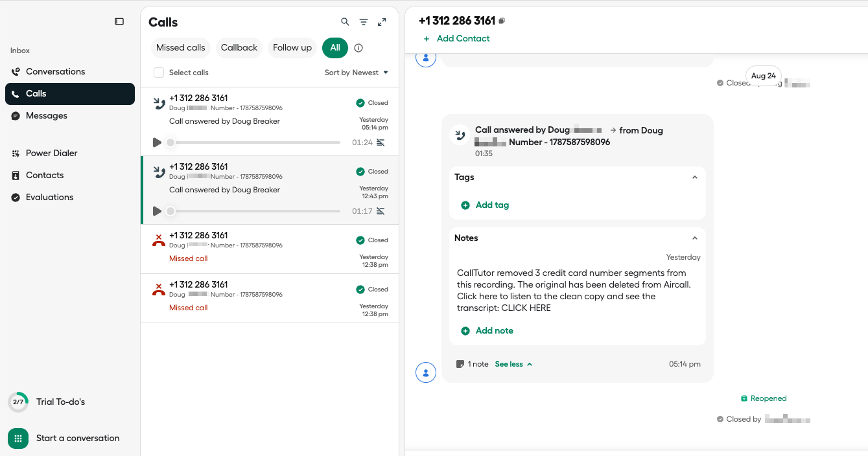Copy the phone number +1 312 286 3161
868x456 pixels.
tap(502, 21)
